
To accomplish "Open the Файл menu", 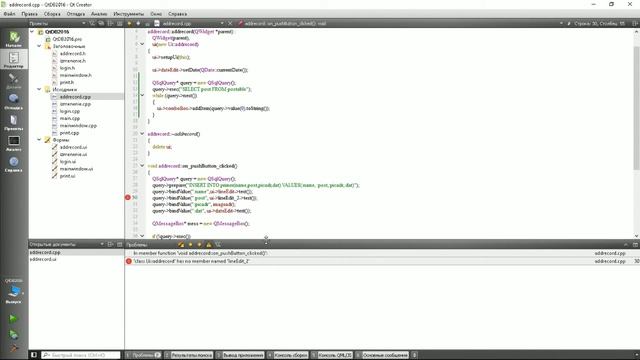I will (x=9, y=14).
